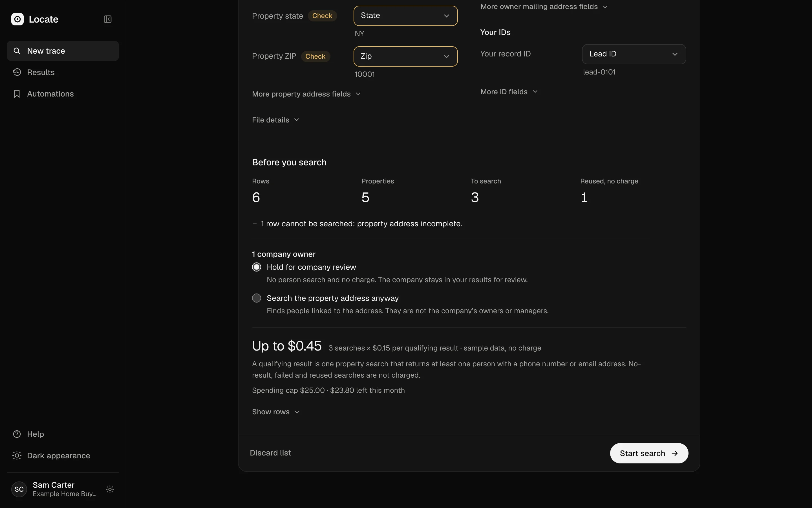Click the sample value '10001'
Image resolution: width=812 pixels, height=508 pixels.
tap(364, 74)
